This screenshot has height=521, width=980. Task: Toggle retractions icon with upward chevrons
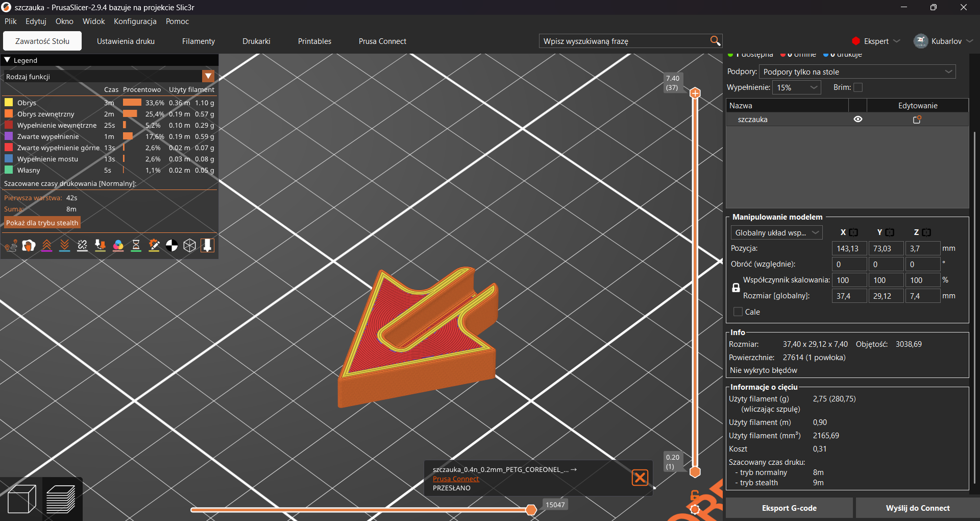[x=46, y=246]
